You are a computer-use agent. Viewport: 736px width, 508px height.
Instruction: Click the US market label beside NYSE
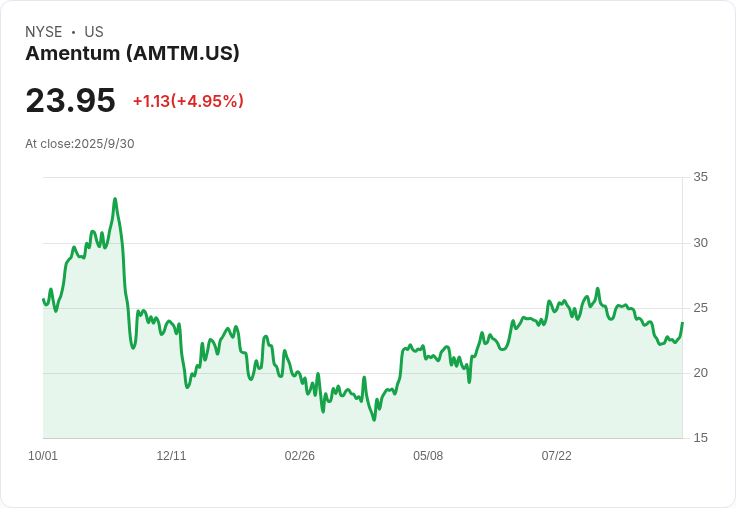[94, 32]
